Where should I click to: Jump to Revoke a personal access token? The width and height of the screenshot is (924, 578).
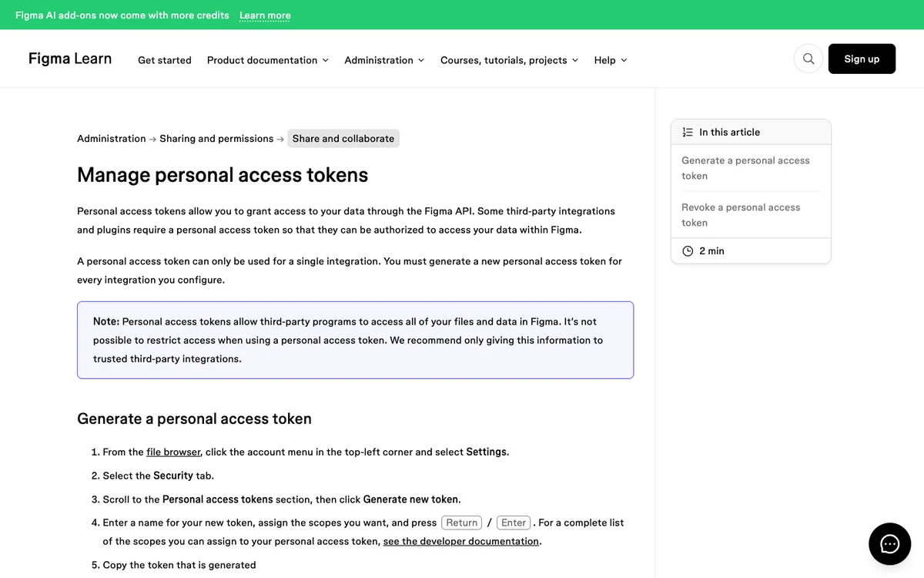[x=741, y=215]
